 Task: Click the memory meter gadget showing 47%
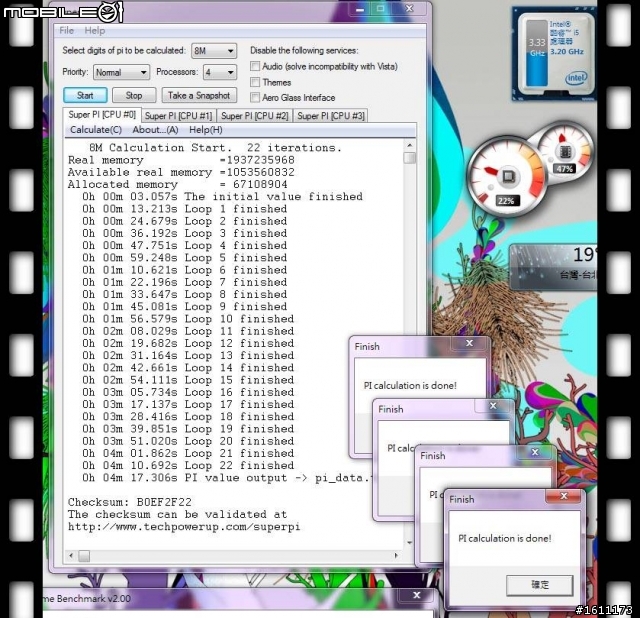coord(564,152)
